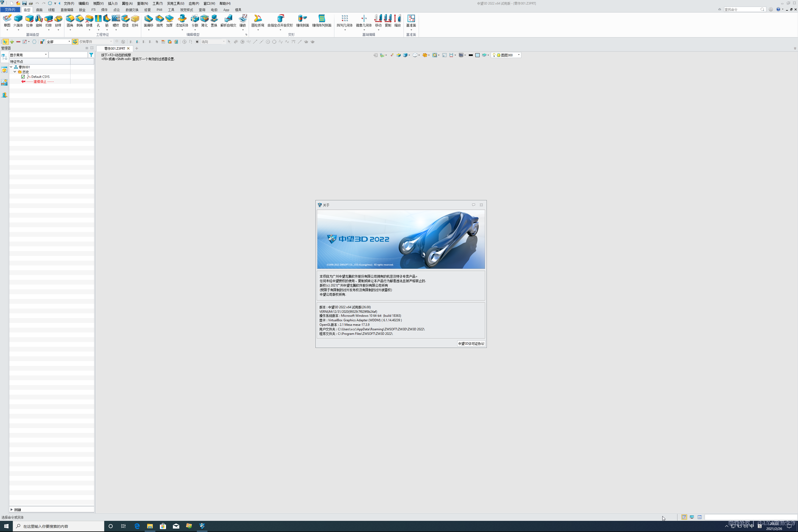Select the 抽壳 shell tool

(x=159, y=20)
